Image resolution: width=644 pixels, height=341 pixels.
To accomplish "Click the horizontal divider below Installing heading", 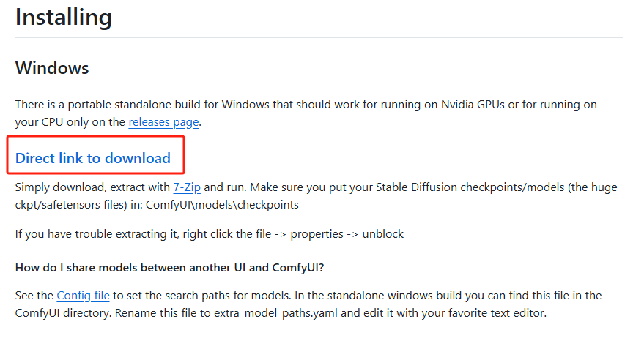I will (319, 38).
